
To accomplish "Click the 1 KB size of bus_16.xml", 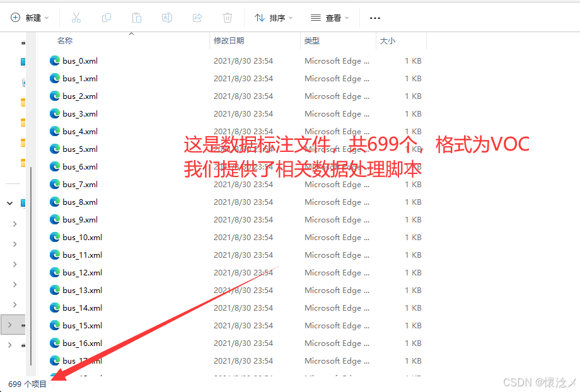I will coord(413,343).
